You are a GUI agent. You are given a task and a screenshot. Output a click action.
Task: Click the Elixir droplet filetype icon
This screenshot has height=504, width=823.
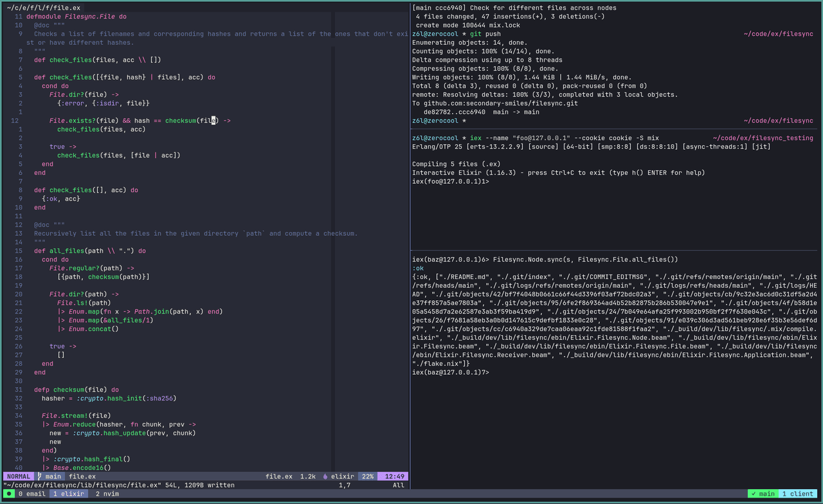tap(325, 476)
